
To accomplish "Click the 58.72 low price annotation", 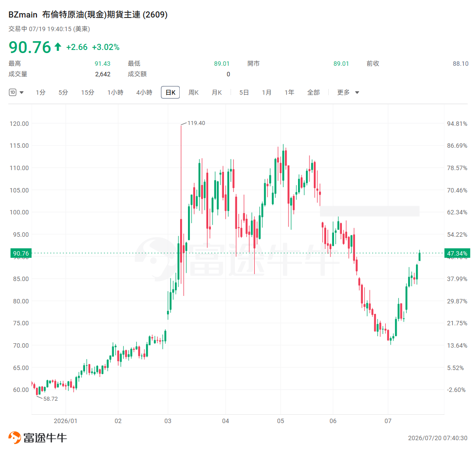I will point(50,399).
